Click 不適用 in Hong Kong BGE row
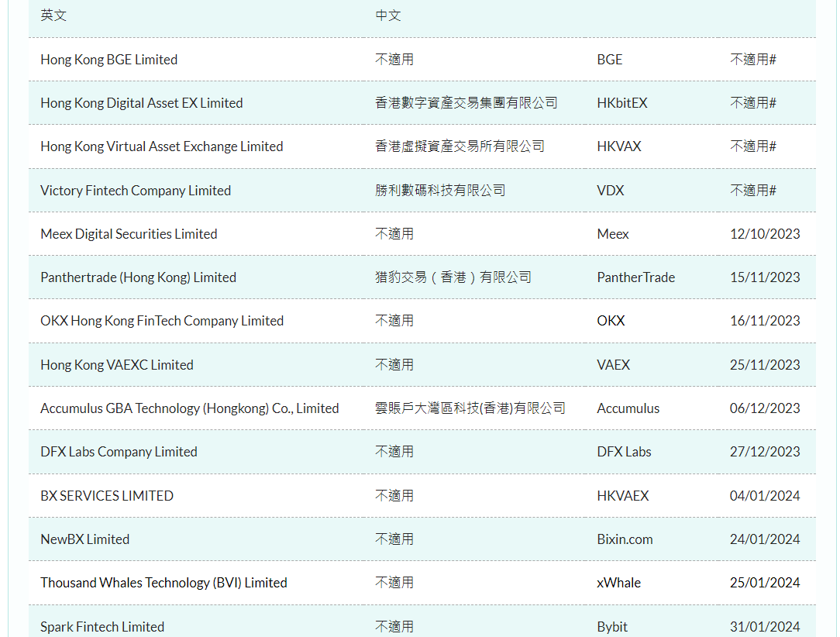Viewport: 840px width, 637px height. (x=394, y=60)
